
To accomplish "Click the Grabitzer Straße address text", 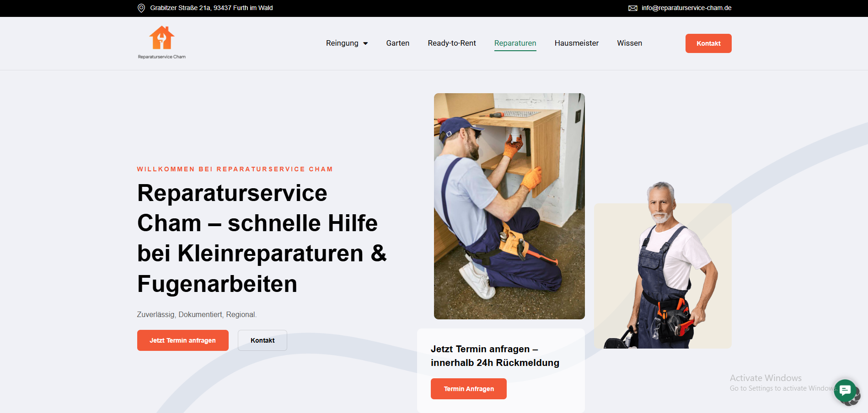I will pyautogui.click(x=211, y=8).
